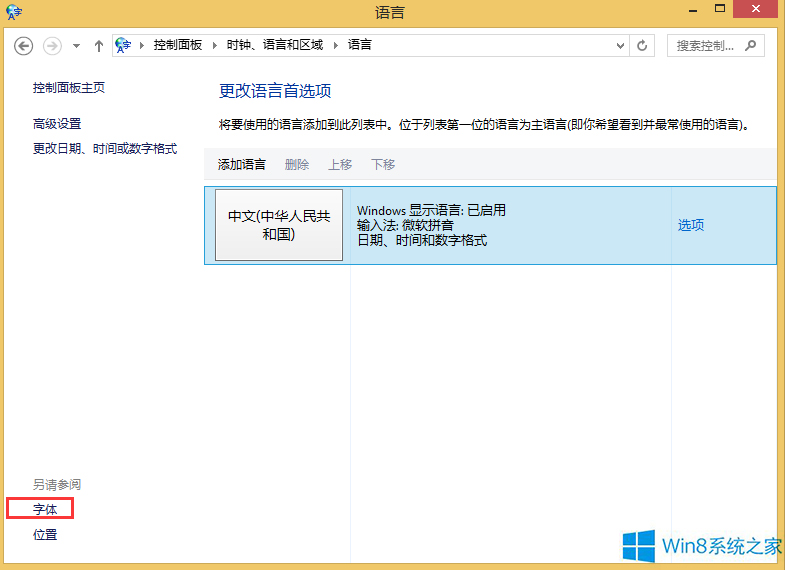The width and height of the screenshot is (785, 570).
Task: Click the Forward navigation arrow
Action: click(x=52, y=46)
